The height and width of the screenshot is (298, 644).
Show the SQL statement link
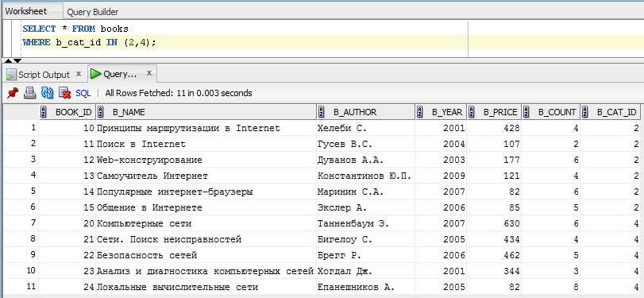[x=83, y=93]
